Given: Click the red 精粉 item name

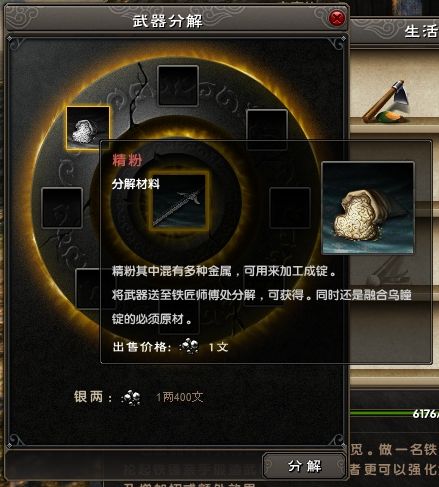Looking at the screenshot, I should (x=127, y=160).
